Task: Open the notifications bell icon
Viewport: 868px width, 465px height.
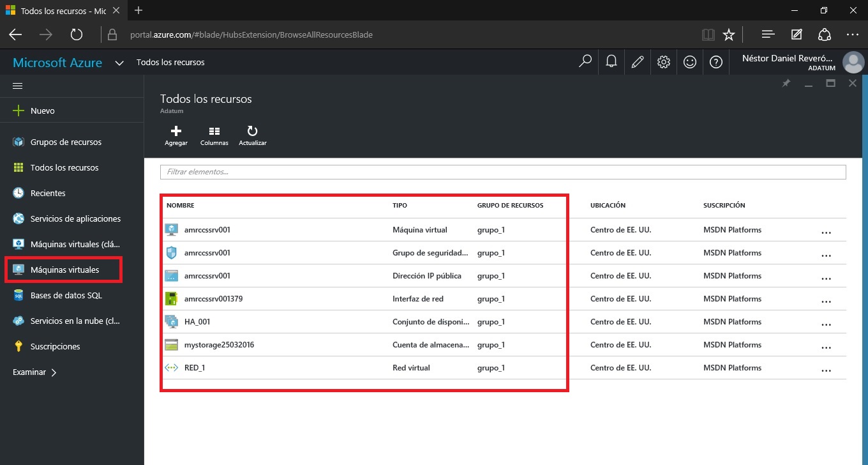Action: pyautogui.click(x=611, y=62)
